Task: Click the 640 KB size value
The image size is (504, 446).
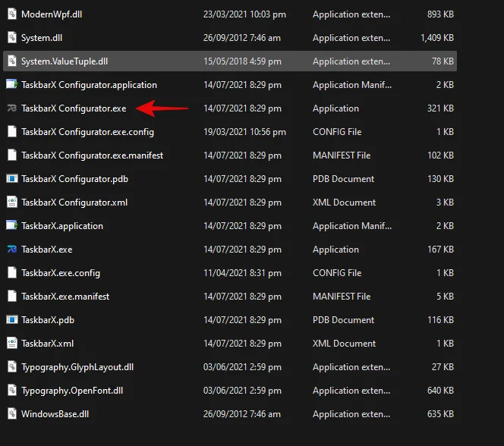Action: (440, 391)
